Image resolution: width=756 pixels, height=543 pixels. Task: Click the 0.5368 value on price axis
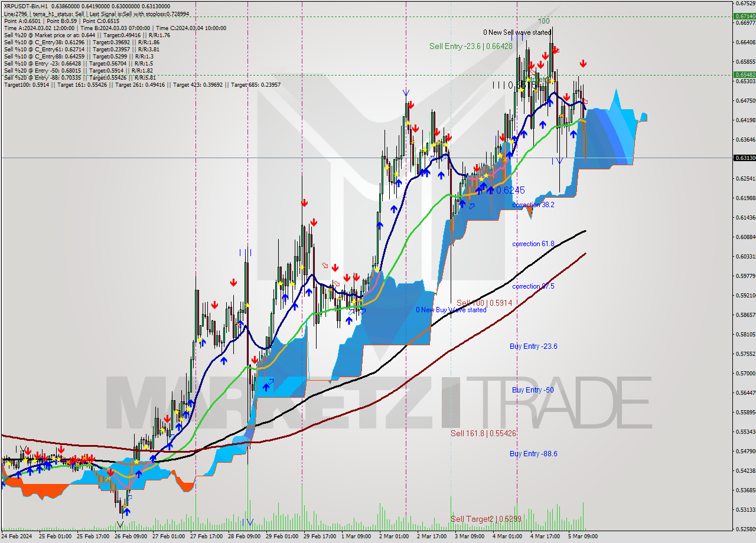(x=745, y=490)
